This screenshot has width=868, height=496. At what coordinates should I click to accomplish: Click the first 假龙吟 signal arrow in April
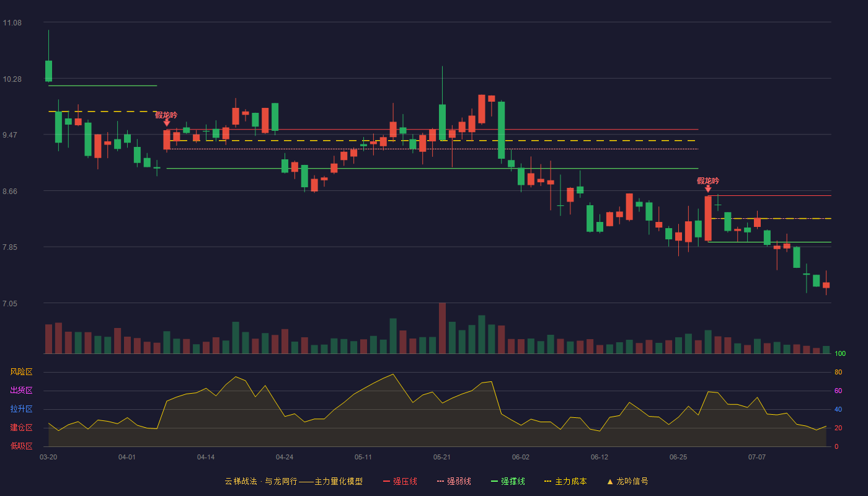[x=167, y=123]
